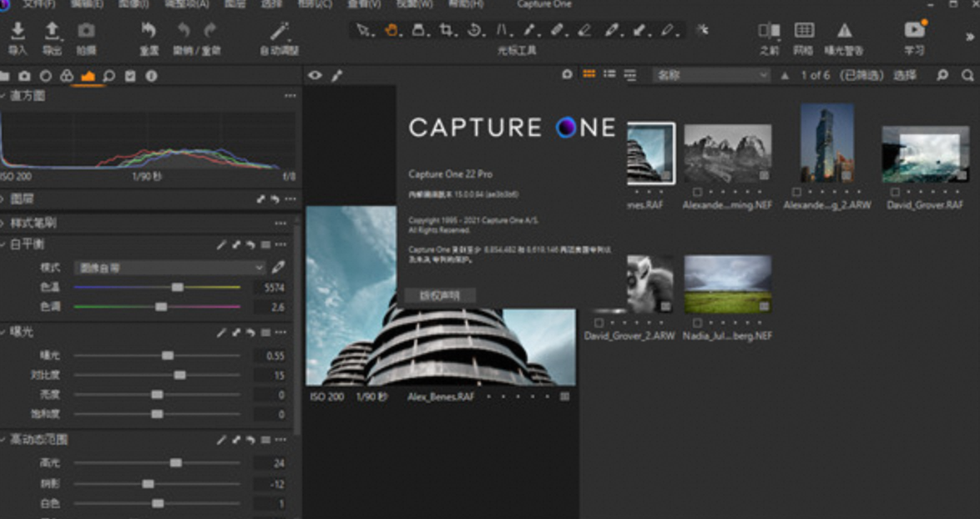This screenshot has width=980, height=519.
Task: Select the eraser mask tool
Action: (584, 30)
